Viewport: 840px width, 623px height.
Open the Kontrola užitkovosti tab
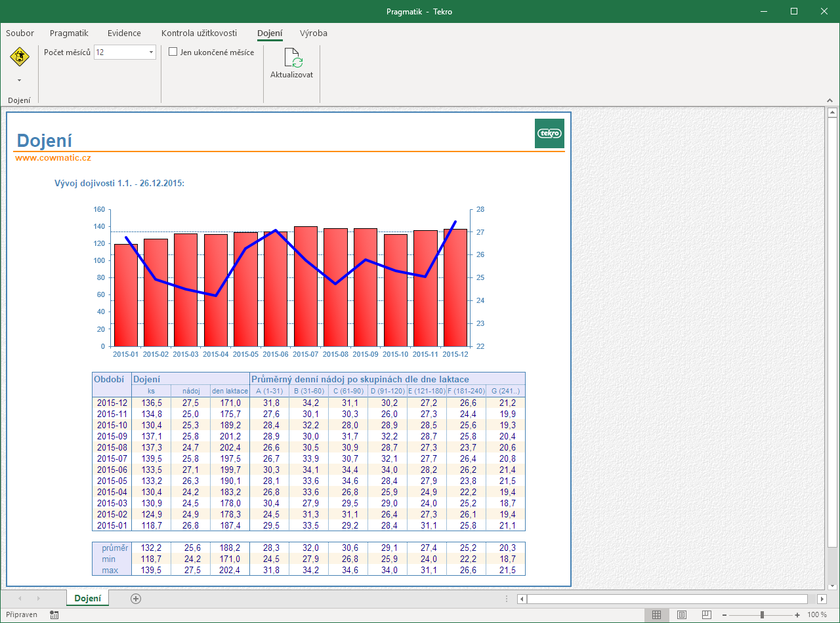pyautogui.click(x=199, y=33)
